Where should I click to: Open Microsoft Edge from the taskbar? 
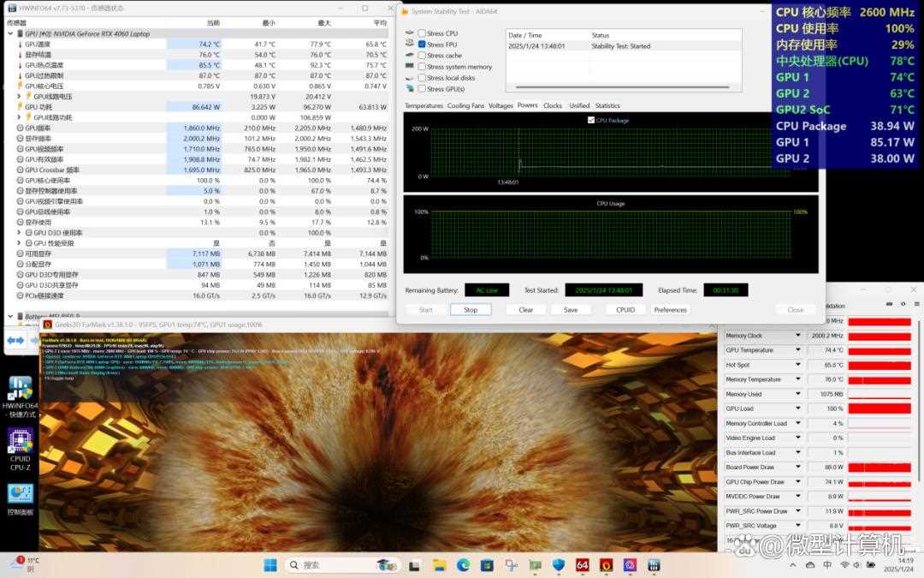pos(463,565)
